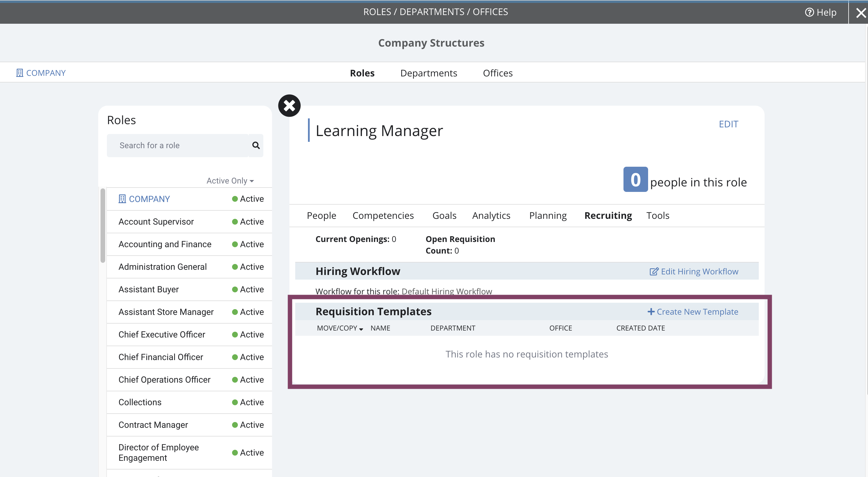Image resolution: width=868 pixels, height=477 pixels.
Task: Click the building icon in COMPANY role row
Action: [122, 199]
